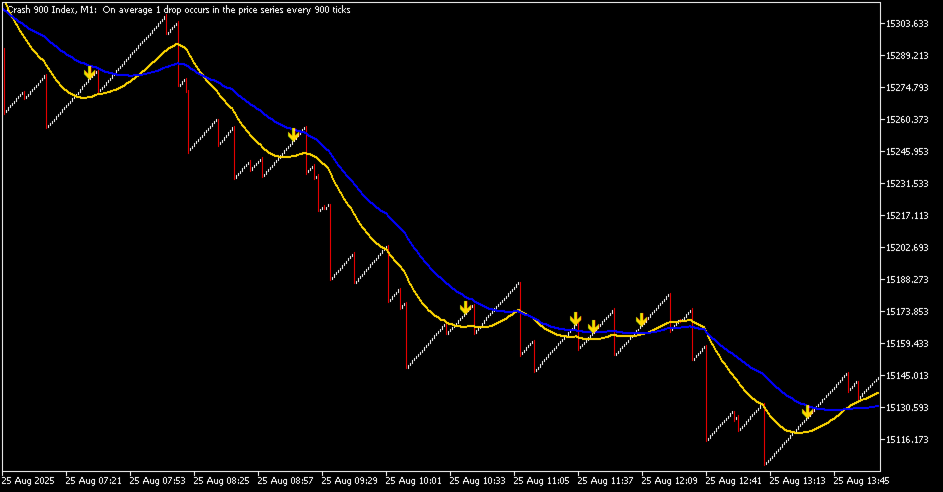Click time axis label '25 Aug 08:57'
The image size is (943, 492).
coord(285,481)
